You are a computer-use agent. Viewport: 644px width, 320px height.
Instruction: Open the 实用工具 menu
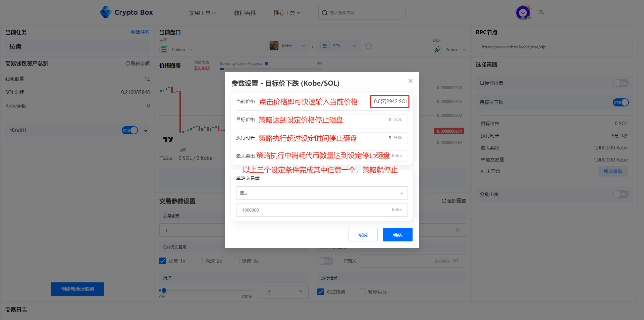(202, 13)
